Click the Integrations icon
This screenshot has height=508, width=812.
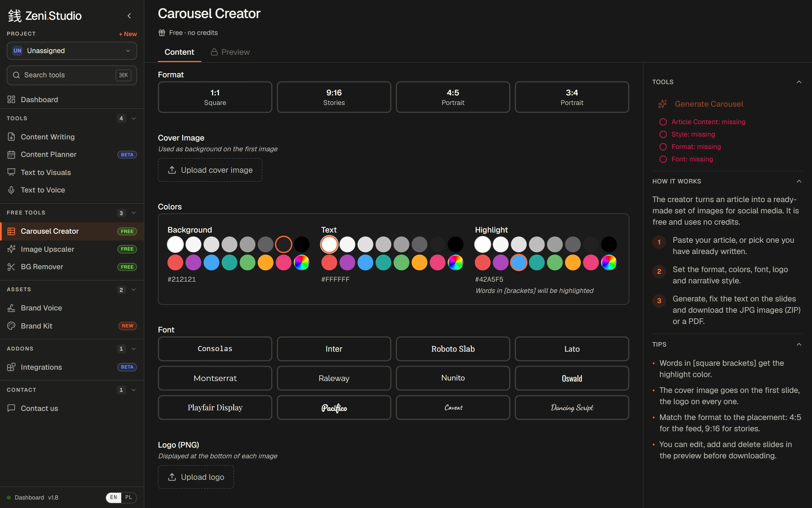[x=11, y=367]
